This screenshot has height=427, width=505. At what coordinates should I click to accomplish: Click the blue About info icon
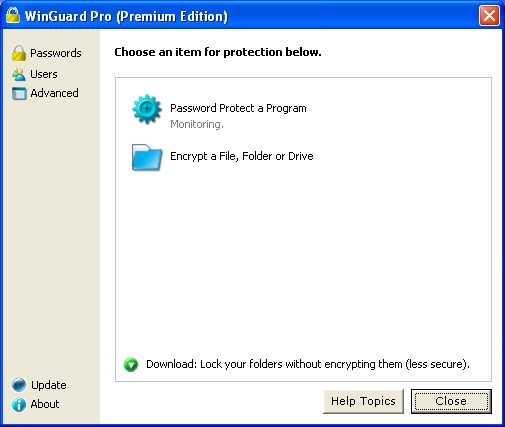(x=19, y=405)
